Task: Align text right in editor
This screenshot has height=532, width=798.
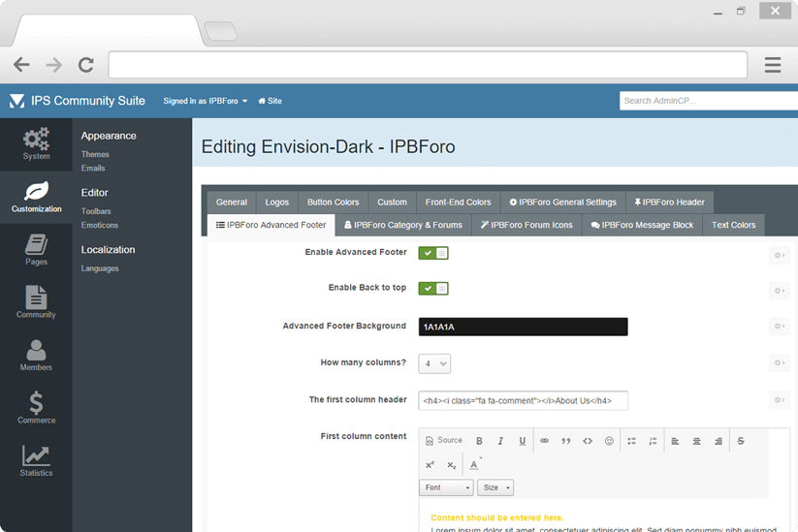Action: click(718, 441)
